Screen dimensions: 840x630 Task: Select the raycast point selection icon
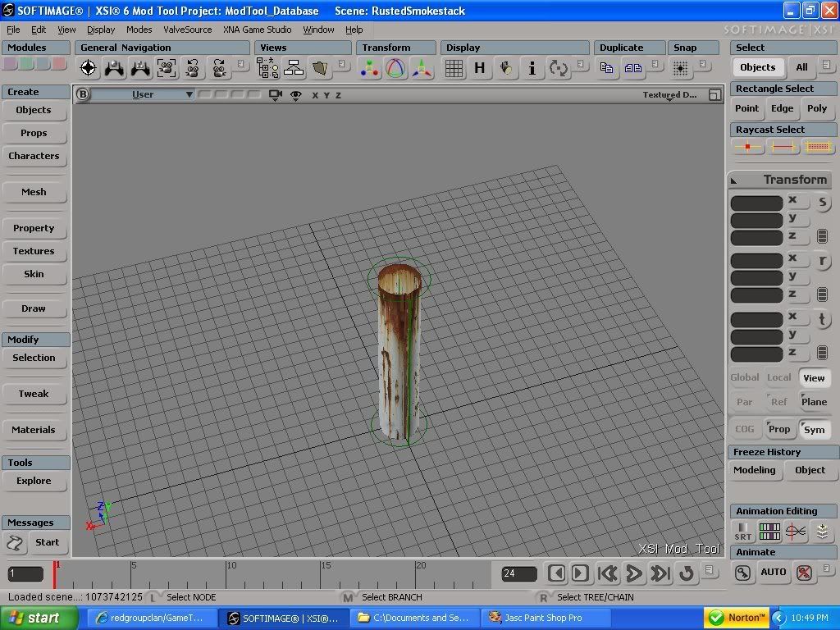[747, 146]
